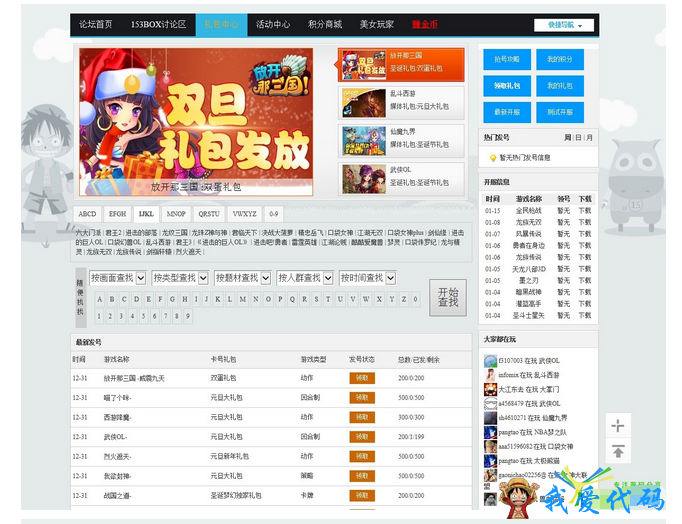Expand the 快捷导航 dropdown
Viewport: 682px width, 524px height.
pos(564,25)
